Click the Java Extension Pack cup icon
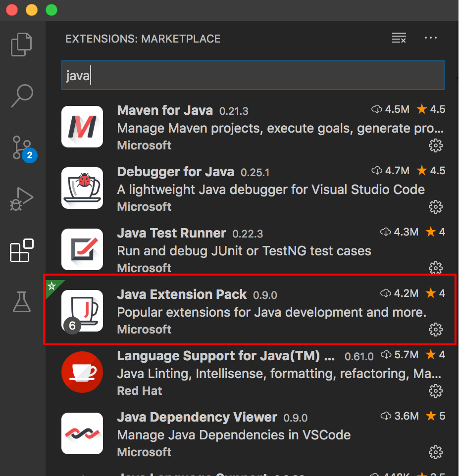The height and width of the screenshot is (476, 459). (82, 311)
